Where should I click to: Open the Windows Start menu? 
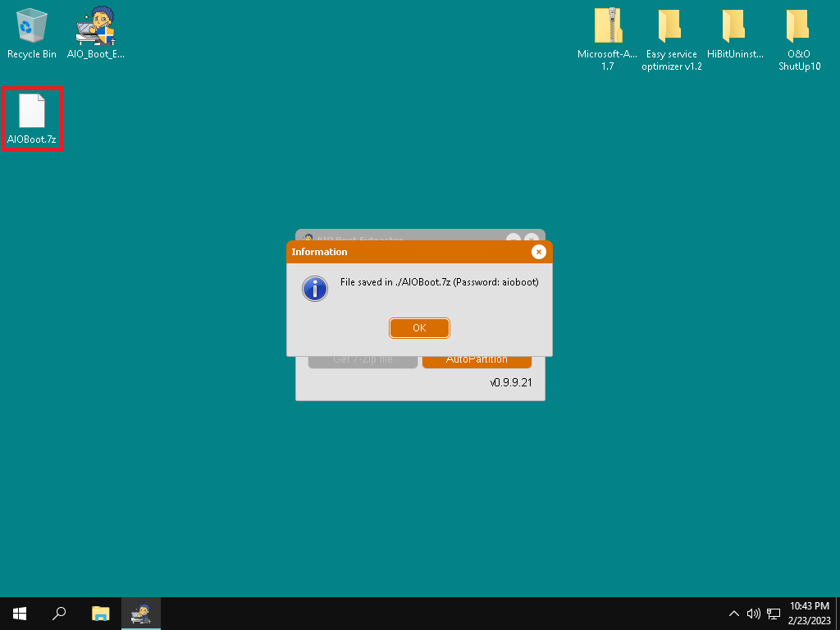(20, 613)
